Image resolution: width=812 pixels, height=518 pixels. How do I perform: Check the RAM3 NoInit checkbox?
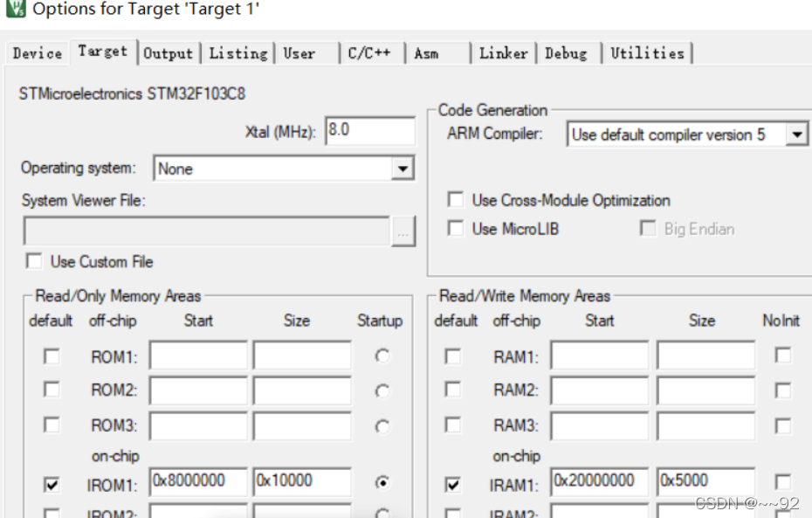point(783,425)
